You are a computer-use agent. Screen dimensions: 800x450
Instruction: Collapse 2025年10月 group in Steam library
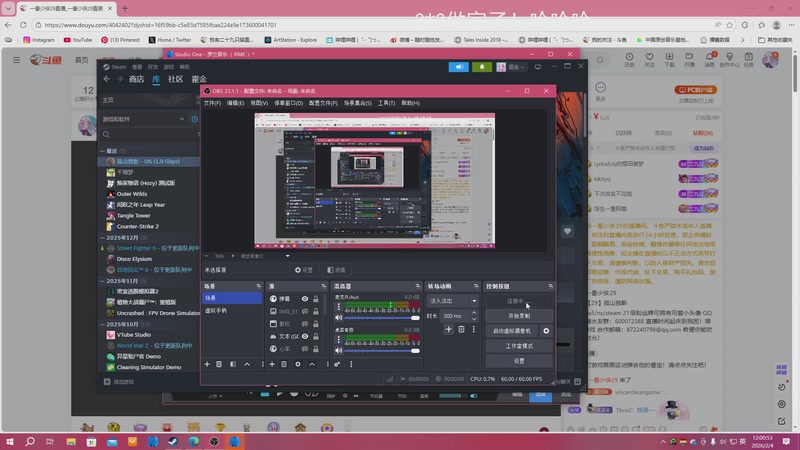[x=103, y=324]
